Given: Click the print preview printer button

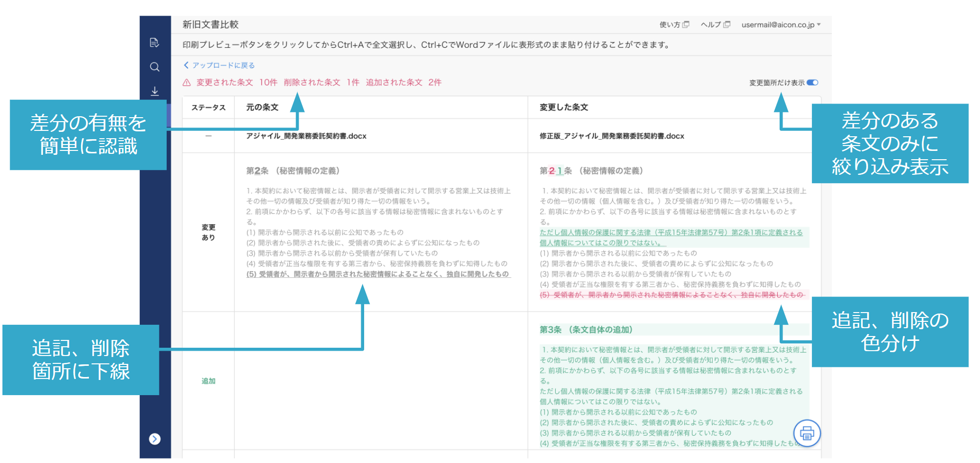Looking at the screenshot, I should pyautogui.click(x=806, y=433).
